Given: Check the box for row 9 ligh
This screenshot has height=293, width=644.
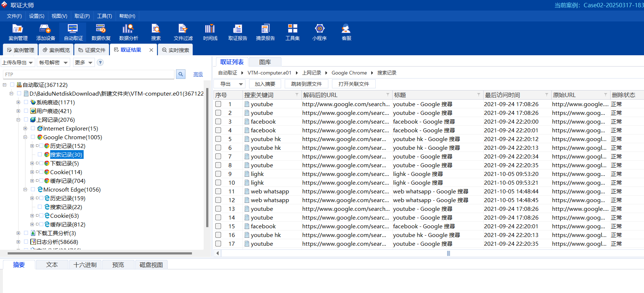Looking at the screenshot, I should pos(218,174).
